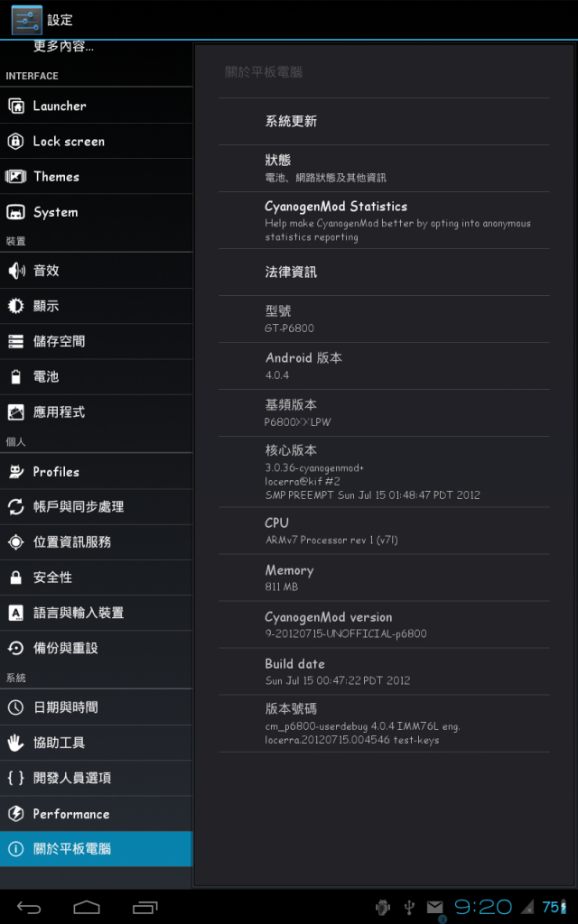Open 儲存空間 settings entry
This screenshot has height=924, width=578.
96,341
